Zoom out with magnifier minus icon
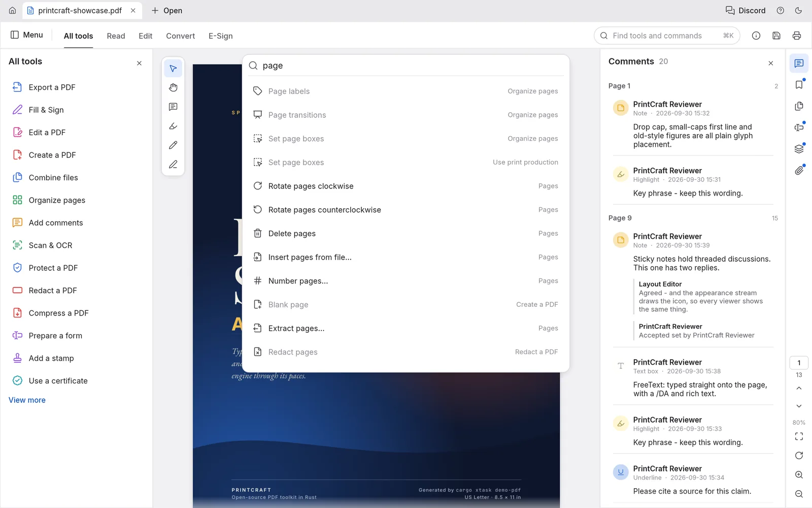 click(799, 494)
